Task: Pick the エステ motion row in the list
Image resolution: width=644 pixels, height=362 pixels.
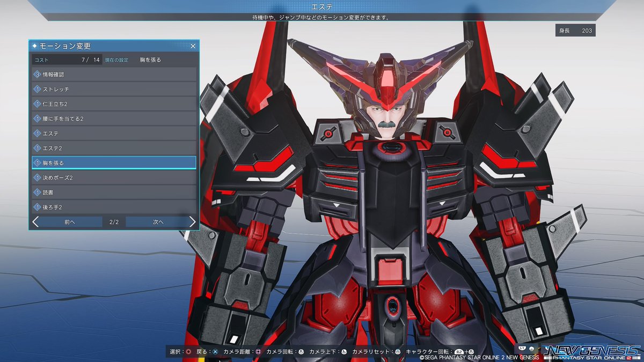Action: (114, 133)
